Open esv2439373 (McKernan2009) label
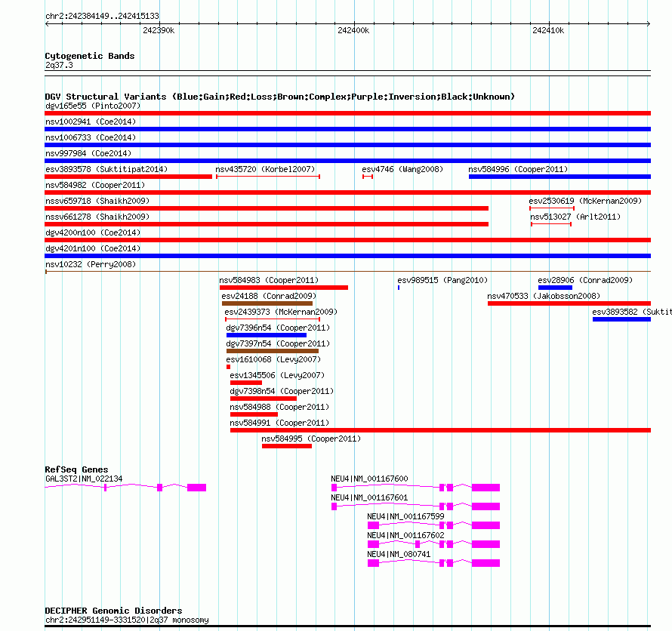The width and height of the screenshot is (672, 631). pos(281,312)
